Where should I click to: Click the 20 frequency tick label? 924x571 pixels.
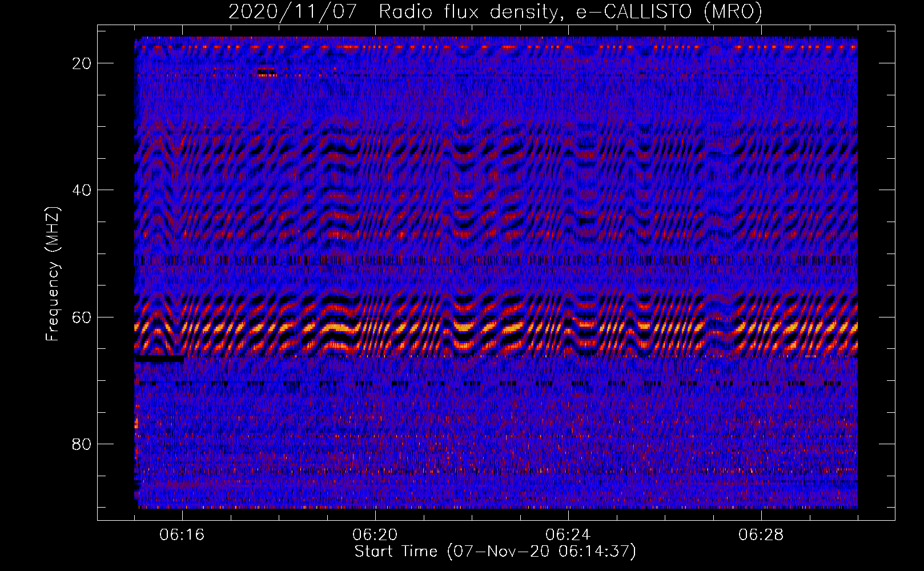[x=82, y=63]
